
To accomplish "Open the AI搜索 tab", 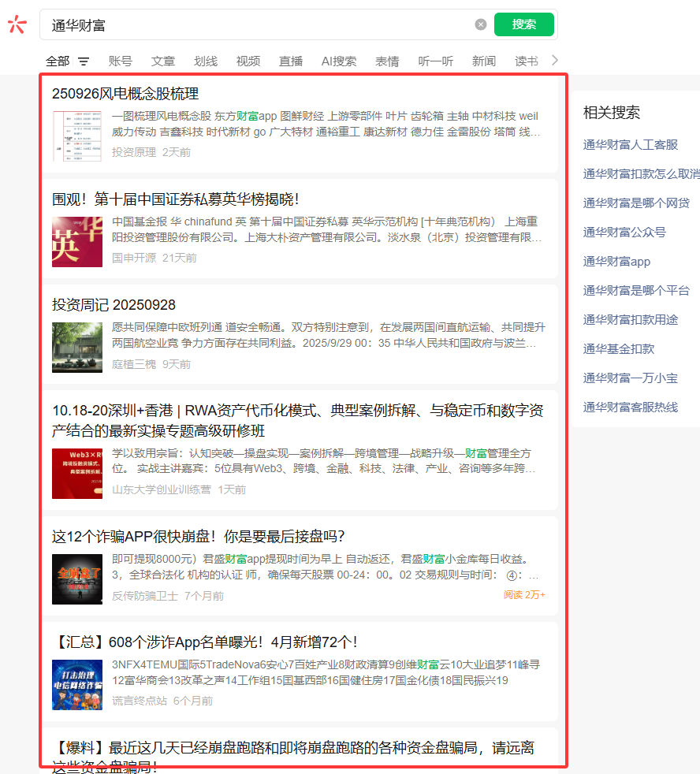I will [339, 61].
